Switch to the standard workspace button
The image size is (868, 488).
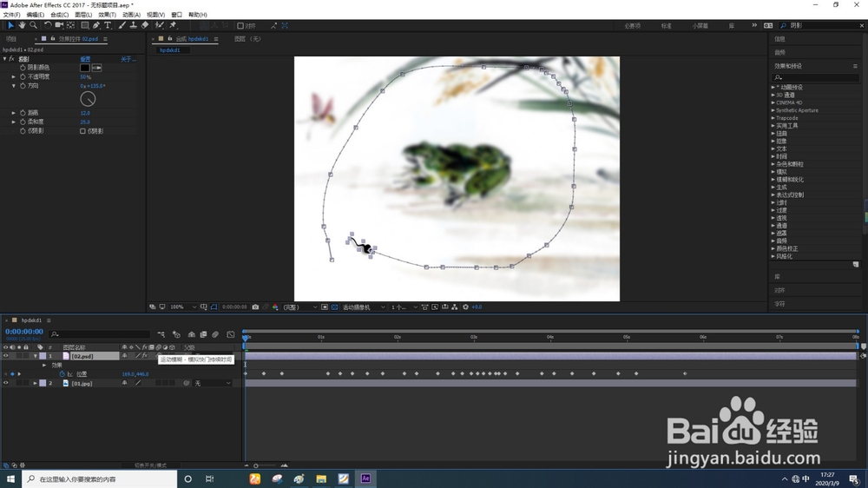point(667,26)
